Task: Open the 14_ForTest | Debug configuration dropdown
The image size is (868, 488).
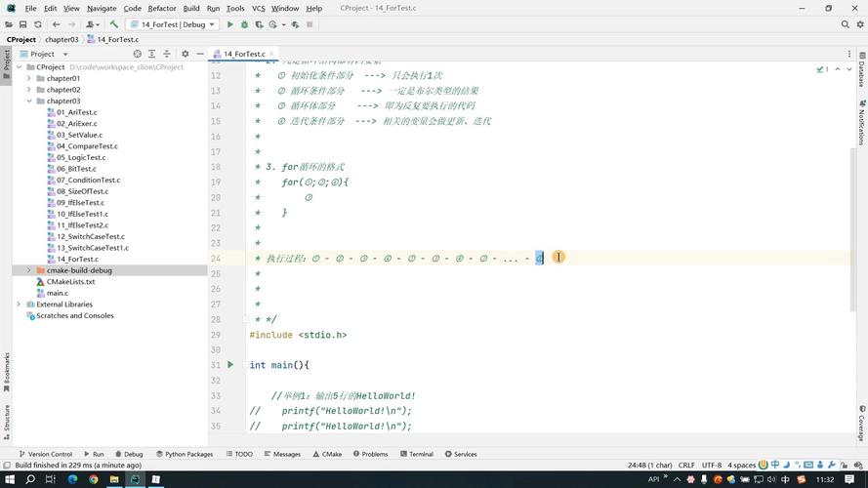Action: pos(178,24)
